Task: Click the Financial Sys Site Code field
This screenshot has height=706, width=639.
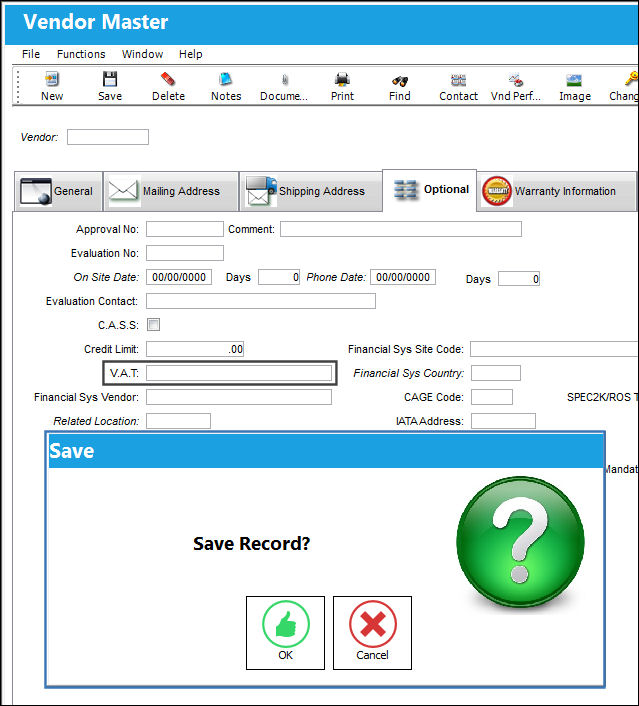Action: pos(554,349)
